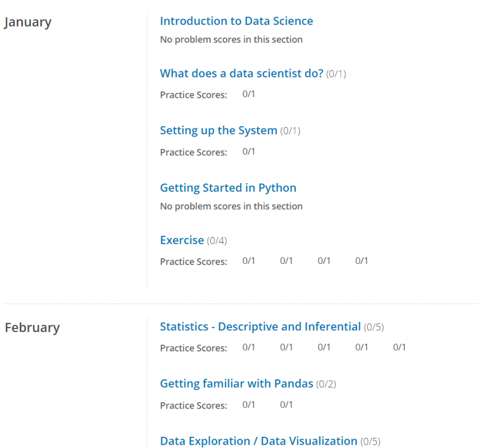Open the Exercise section link
Screen dimensions: 478x448
(x=182, y=240)
